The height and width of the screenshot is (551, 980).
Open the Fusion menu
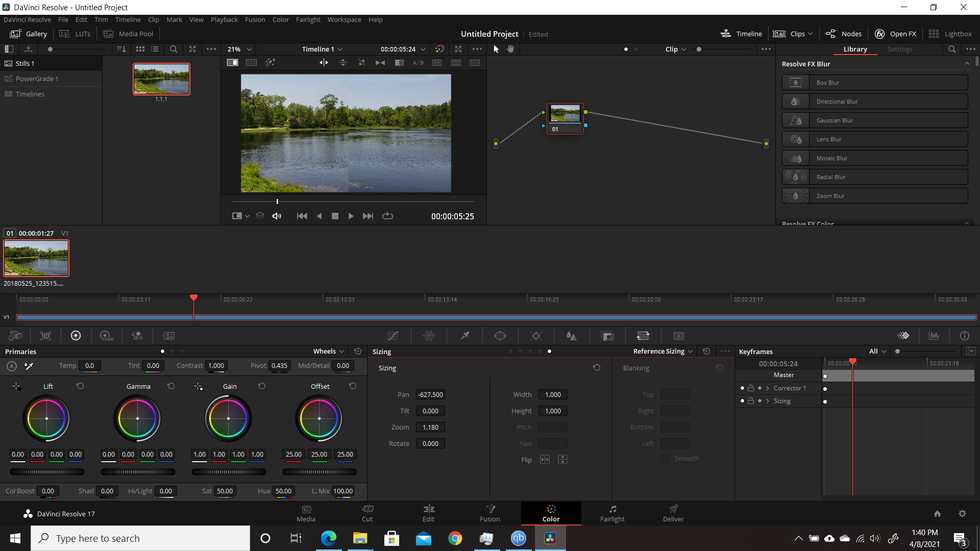tap(255, 19)
